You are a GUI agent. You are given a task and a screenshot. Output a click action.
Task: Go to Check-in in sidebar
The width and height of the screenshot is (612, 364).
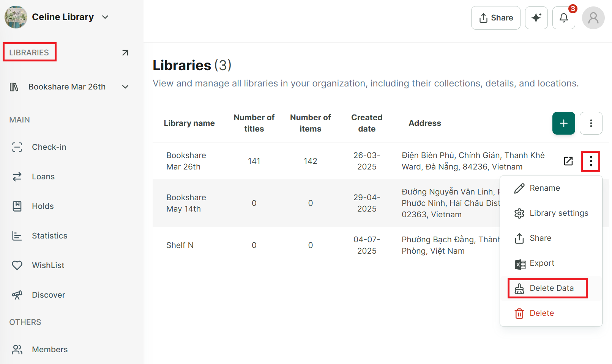[x=49, y=147]
